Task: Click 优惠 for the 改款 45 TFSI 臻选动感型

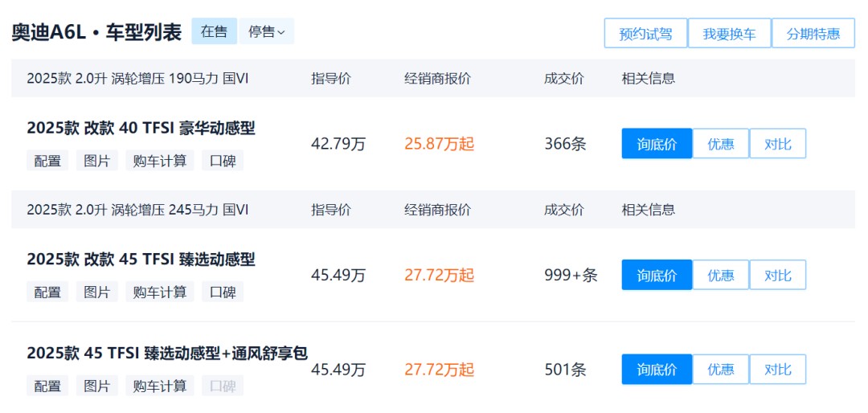Action: tap(720, 276)
